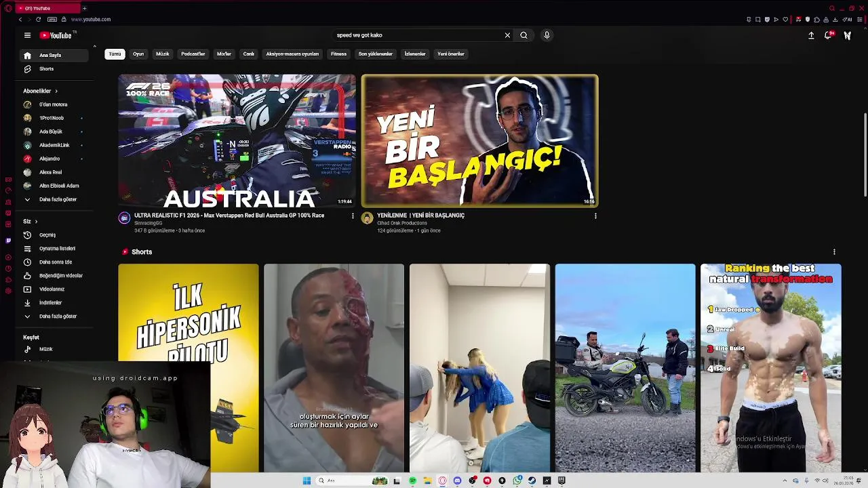
Task: Open the extensions cube icon
Action: [x=816, y=19]
